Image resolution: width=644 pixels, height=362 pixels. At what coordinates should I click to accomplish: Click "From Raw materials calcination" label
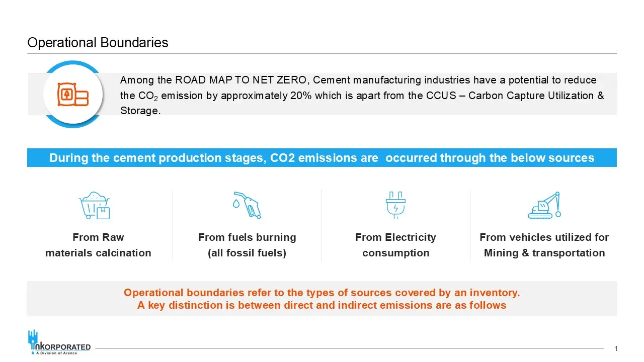coord(98,245)
